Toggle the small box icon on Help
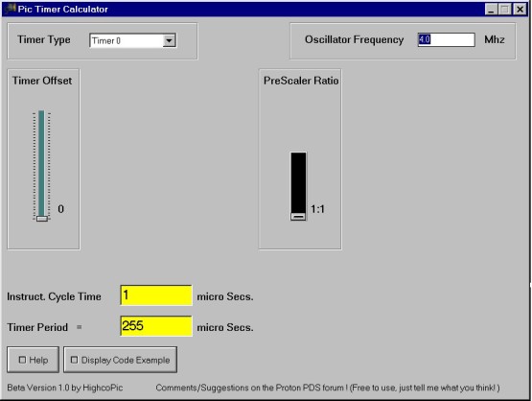Screen dimensions: 532x401 [22, 360]
